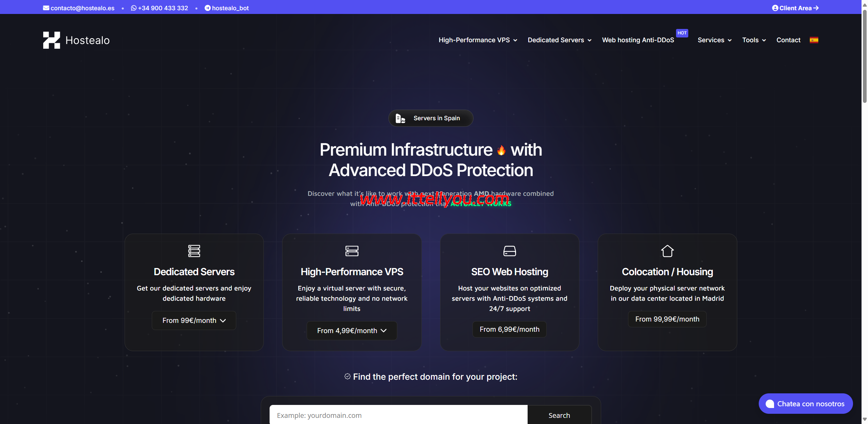This screenshot has width=868, height=424.
Task: Click the WhatsApp icon next to the phone number
Action: click(133, 7)
